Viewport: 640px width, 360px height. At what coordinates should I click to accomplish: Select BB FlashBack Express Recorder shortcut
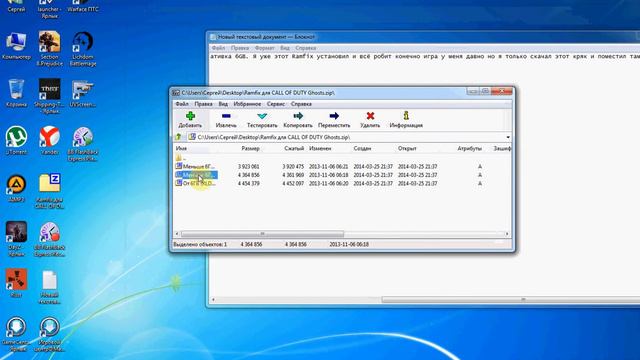(49, 239)
